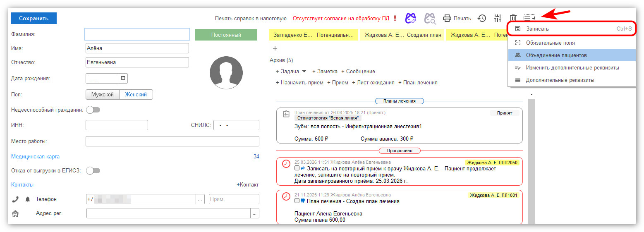Viewport: 644px width, 232px height.
Task: Check the План лечения task checkbox
Action: (297, 201)
